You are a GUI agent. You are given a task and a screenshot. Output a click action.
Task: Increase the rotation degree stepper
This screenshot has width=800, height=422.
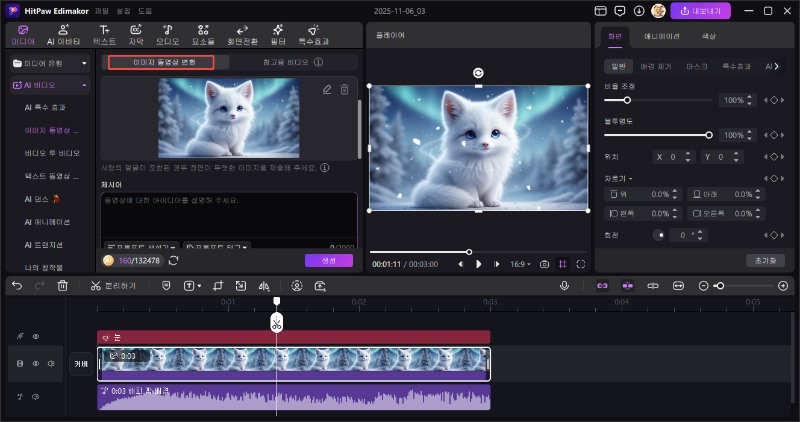tap(699, 232)
